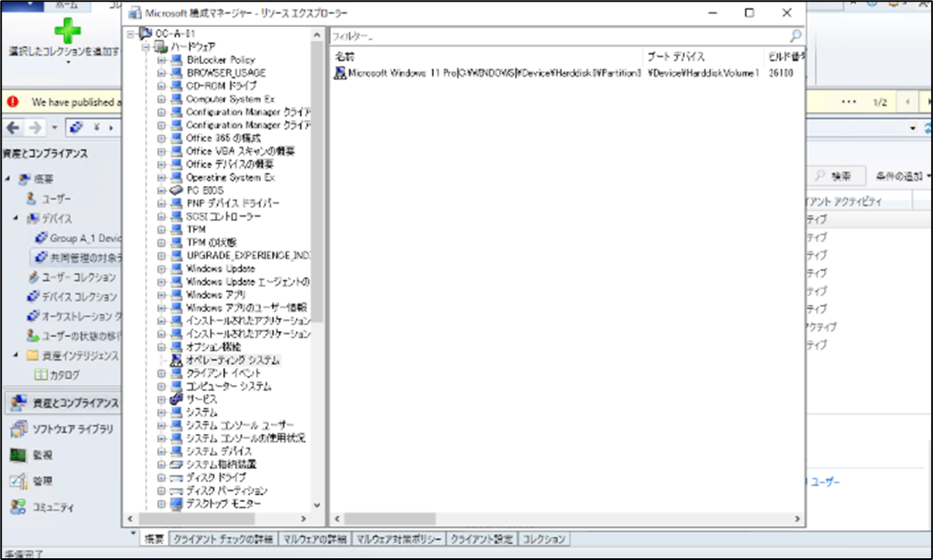Viewport: 933px width, 560px height.
Task: Select the PC BIOS chip icon
Action: click(176, 190)
